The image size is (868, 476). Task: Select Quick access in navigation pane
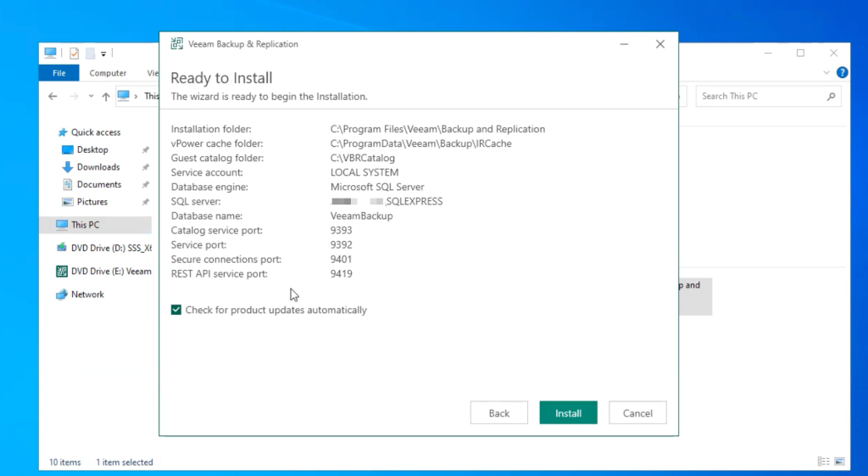click(x=89, y=132)
